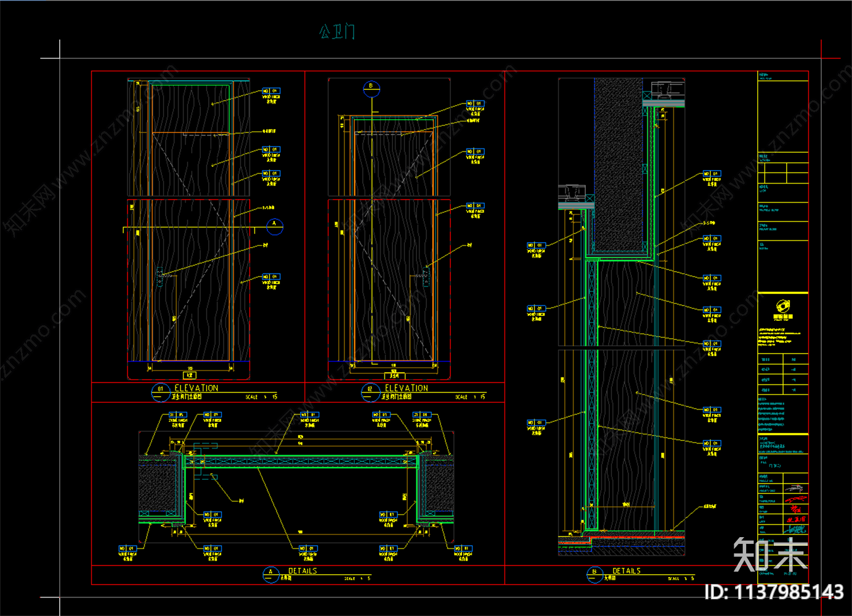Click the B DETAILS title text
This screenshot has height=616, width=852.
627,571
